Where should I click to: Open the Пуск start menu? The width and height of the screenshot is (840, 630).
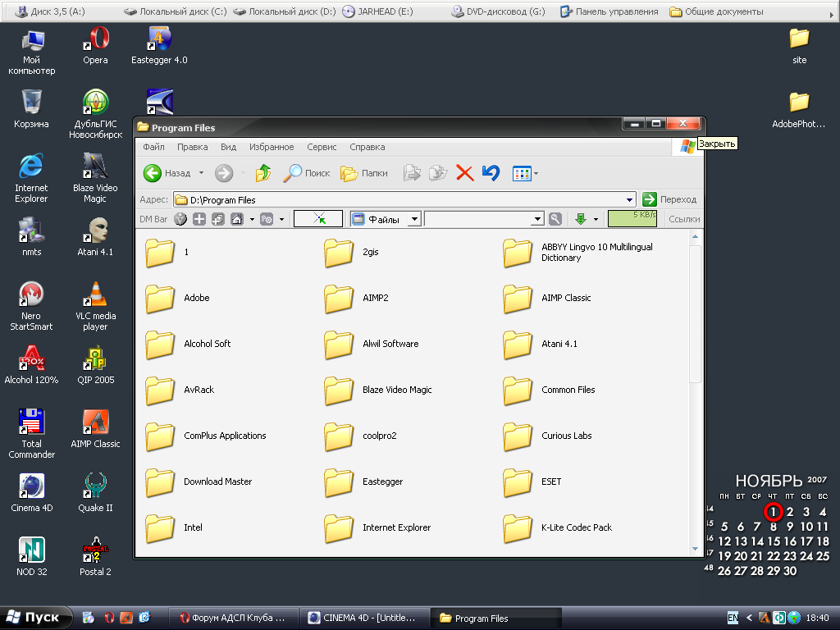click(35, 618)
